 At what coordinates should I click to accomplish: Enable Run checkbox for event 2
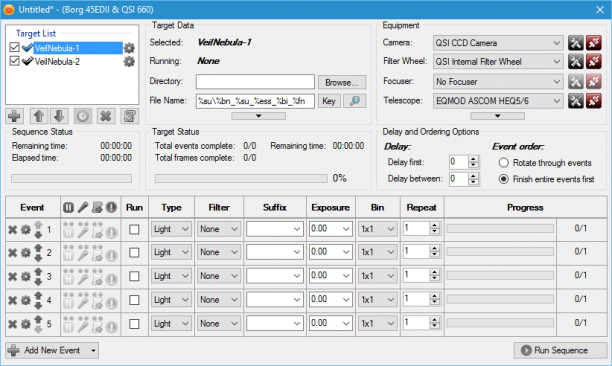[x=134, y=253]
